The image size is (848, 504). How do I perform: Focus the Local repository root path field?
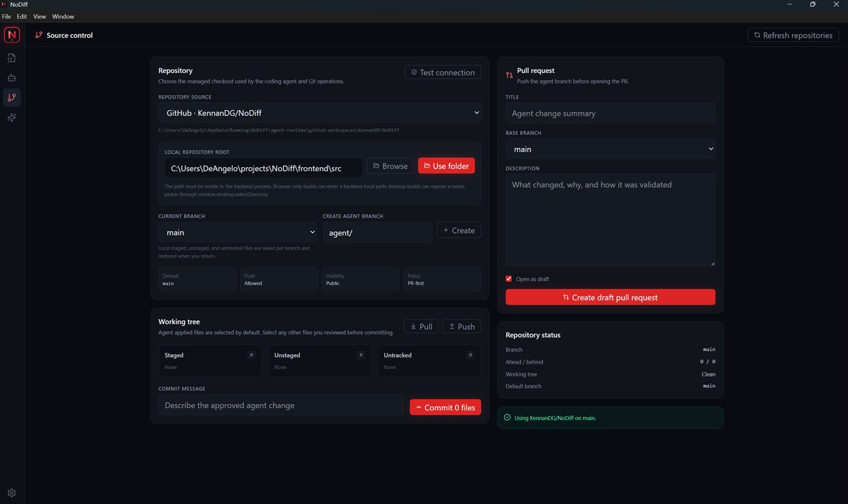(263, 168)
